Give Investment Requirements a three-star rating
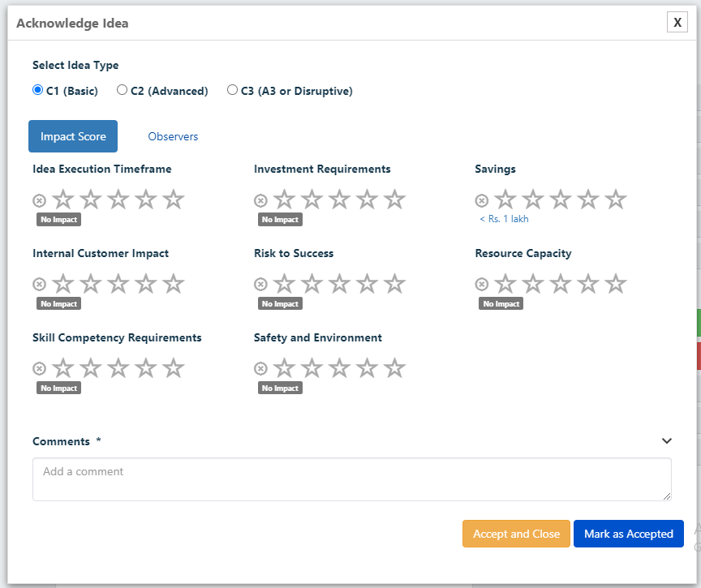The height and width of the screenshot is (588, 701). pyautogui.click(x=339, y=200)
